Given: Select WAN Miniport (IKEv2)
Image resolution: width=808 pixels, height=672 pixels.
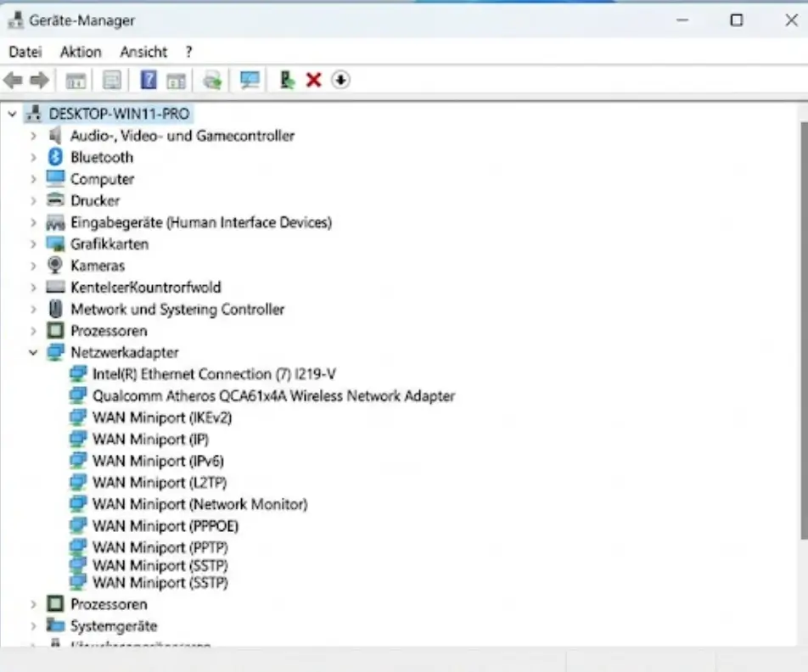Looking at the screenshot, I should point(162,417).
